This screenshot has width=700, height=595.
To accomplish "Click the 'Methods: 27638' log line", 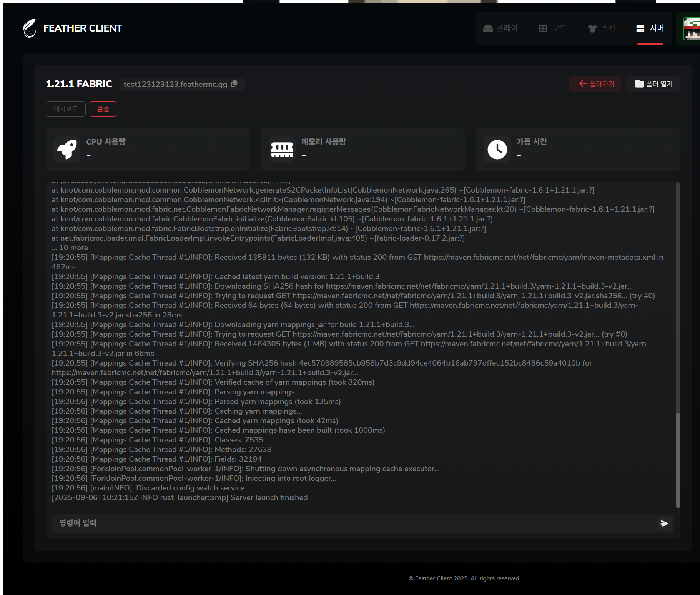I will pyautogui.click(x=161, y=449).
